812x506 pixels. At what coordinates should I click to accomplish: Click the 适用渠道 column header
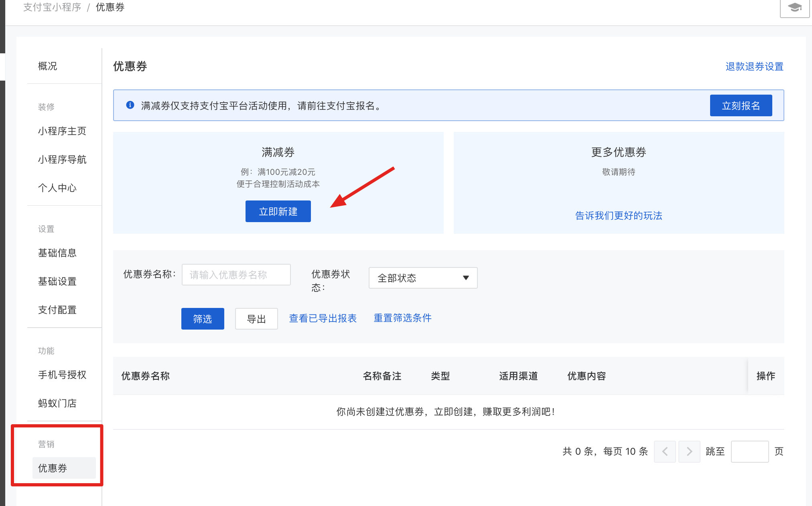[x=518, y=376]
